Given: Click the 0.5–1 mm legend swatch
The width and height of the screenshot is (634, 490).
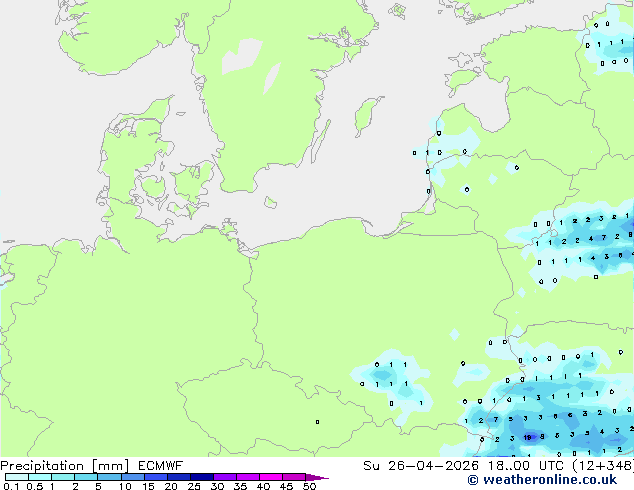Looking at the screenshot, I should (x=40, y=477).
